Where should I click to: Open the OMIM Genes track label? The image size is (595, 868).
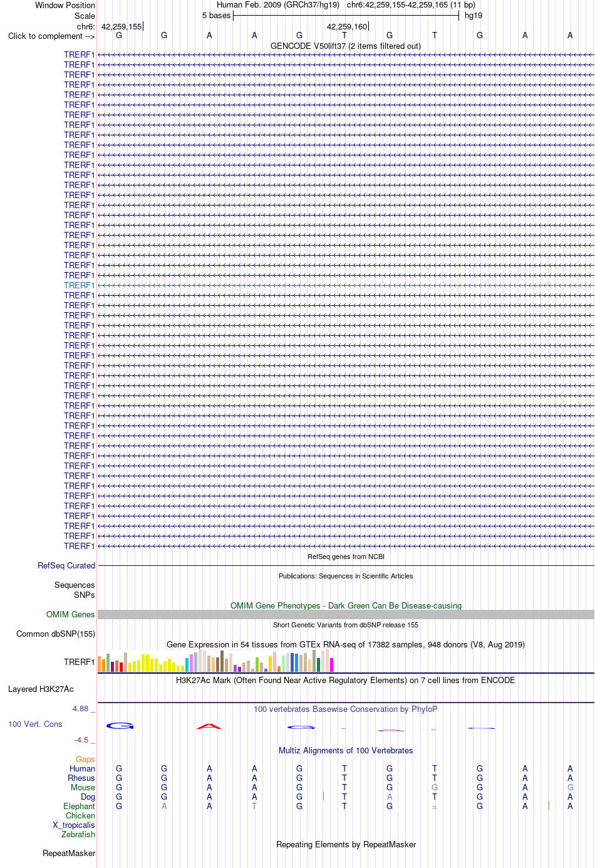click(x=71, y=614)
